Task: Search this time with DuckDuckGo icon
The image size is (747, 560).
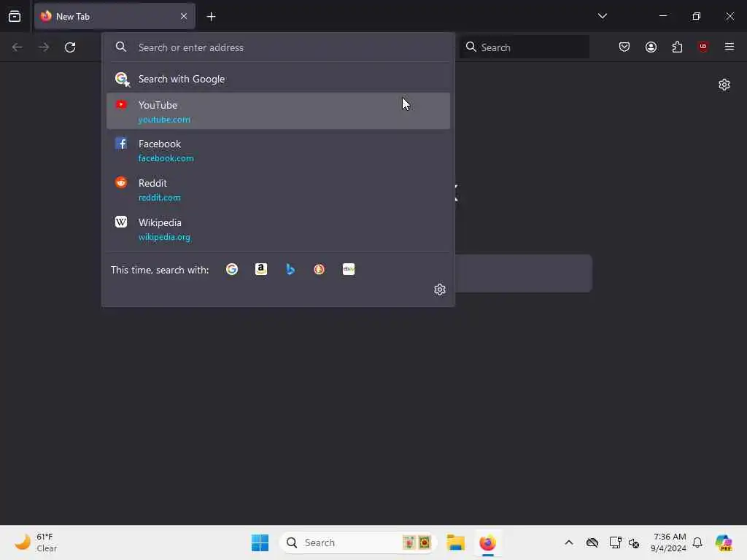Action: (320, 270)
